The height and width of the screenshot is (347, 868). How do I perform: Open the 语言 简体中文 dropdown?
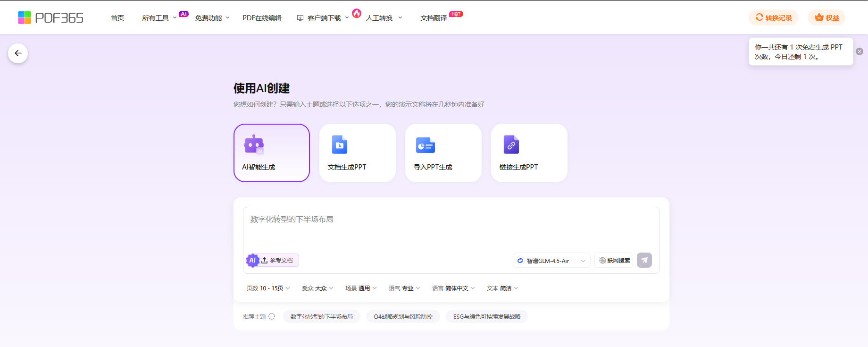[x=453, y=288]
